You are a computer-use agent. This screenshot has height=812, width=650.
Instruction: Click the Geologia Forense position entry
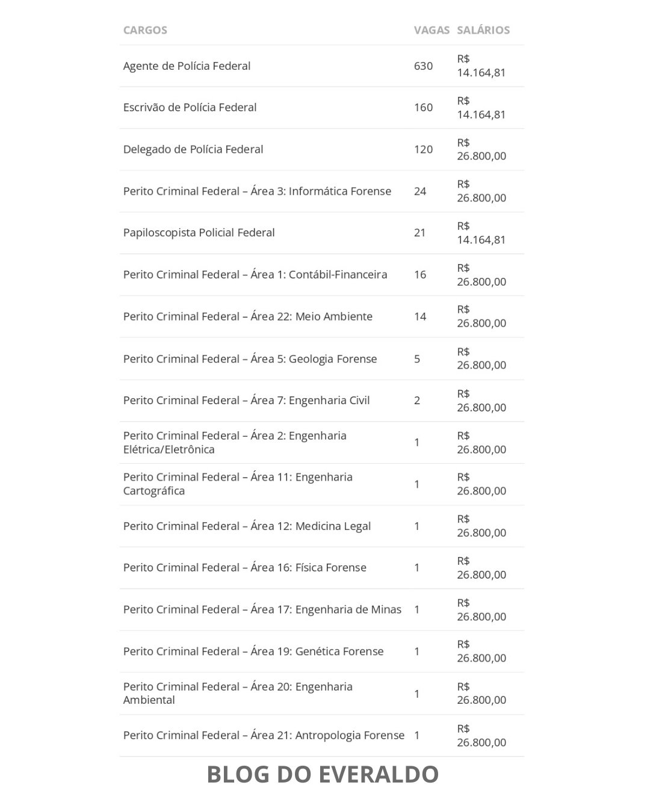click(250, 359)
